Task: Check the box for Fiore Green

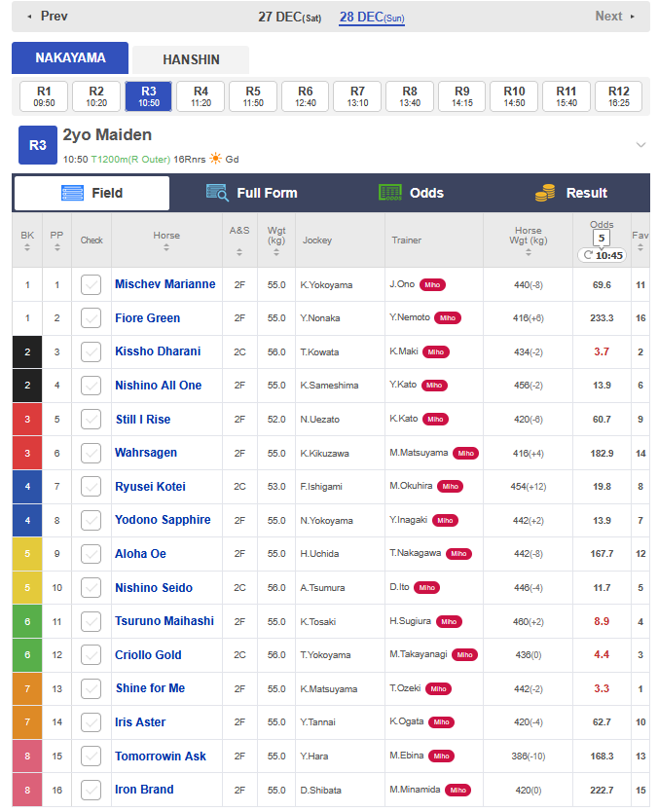Action: pyautogui.click(x=91, y=318)
